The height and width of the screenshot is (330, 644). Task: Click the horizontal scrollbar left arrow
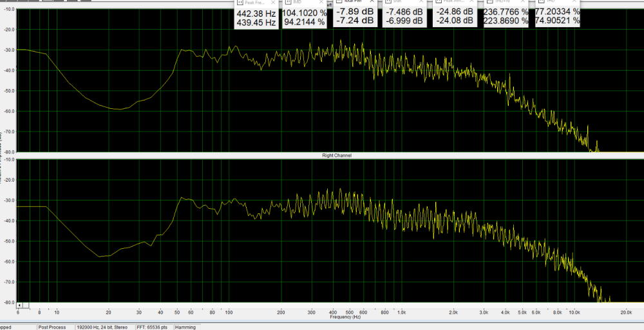[19, 305]
